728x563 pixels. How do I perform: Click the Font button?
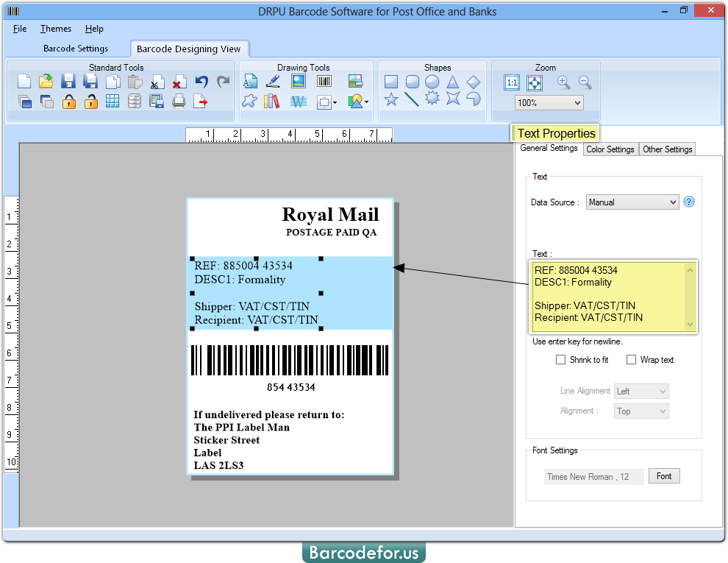click(x=664, y=475)
